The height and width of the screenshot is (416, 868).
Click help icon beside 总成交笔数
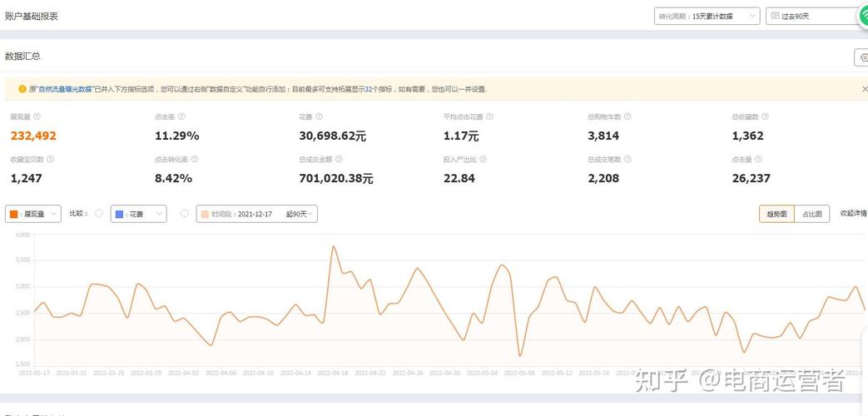tap(627, 159)
